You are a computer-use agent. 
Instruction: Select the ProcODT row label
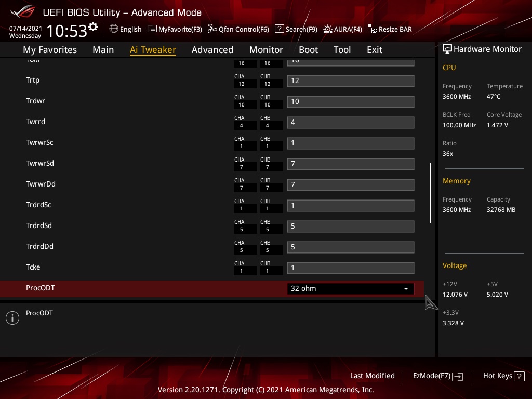click(40, 288)
